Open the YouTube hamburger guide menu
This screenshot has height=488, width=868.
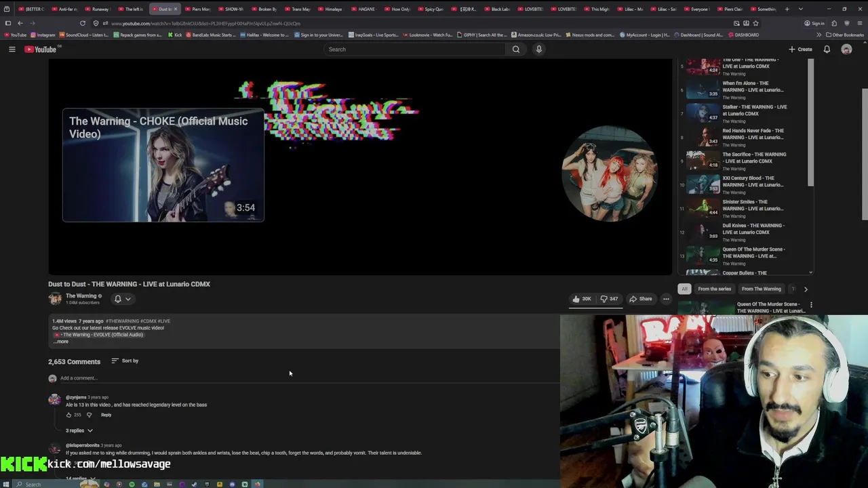pos(12,49)
